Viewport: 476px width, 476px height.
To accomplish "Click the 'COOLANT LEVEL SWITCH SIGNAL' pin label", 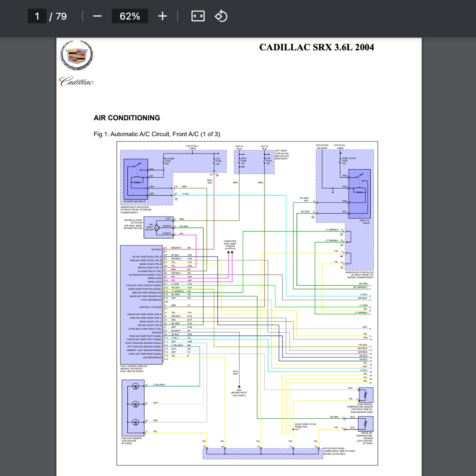I will point(144,286).
